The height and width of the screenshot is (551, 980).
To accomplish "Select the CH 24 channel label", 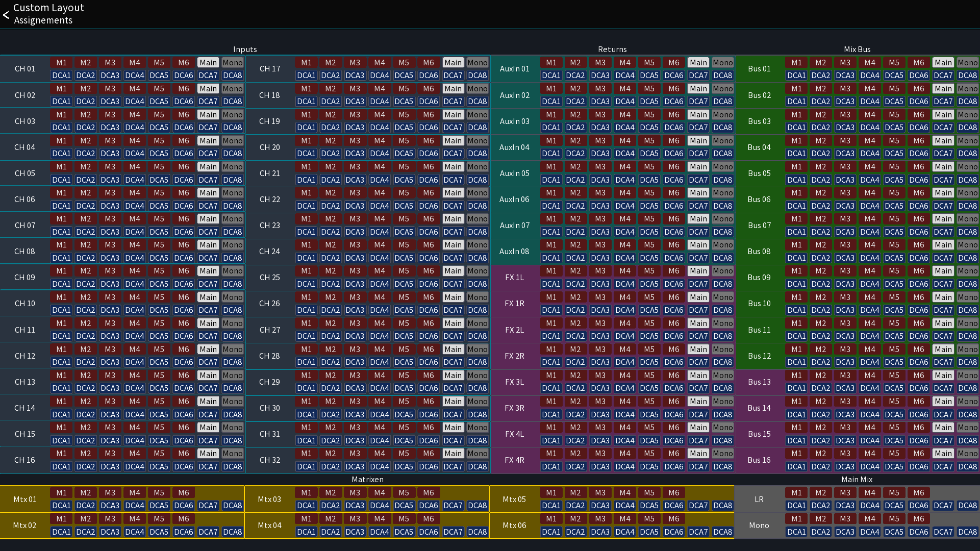I will click(x=269, y=252).
